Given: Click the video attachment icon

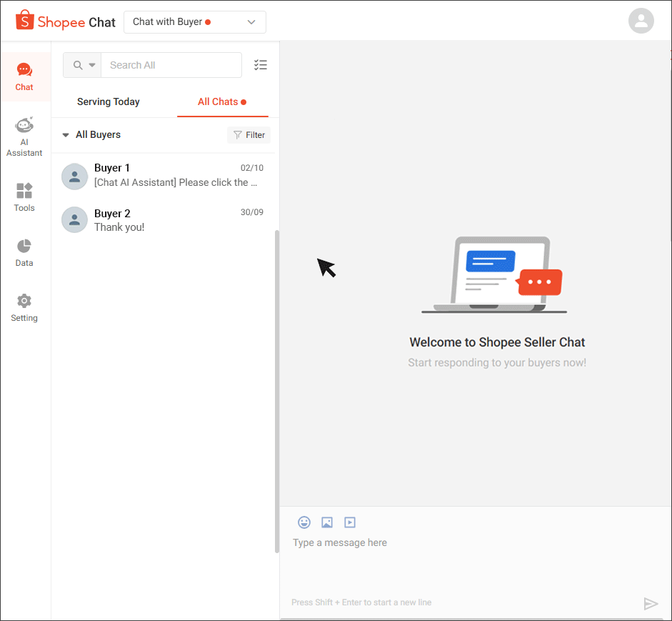Looking at the screenshot, I should coord(350,522).
